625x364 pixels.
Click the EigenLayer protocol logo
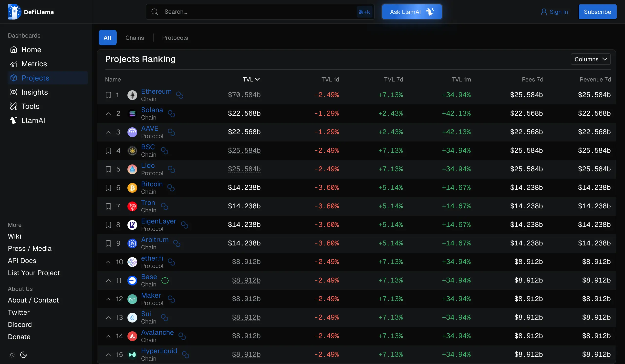click(132, 225)
